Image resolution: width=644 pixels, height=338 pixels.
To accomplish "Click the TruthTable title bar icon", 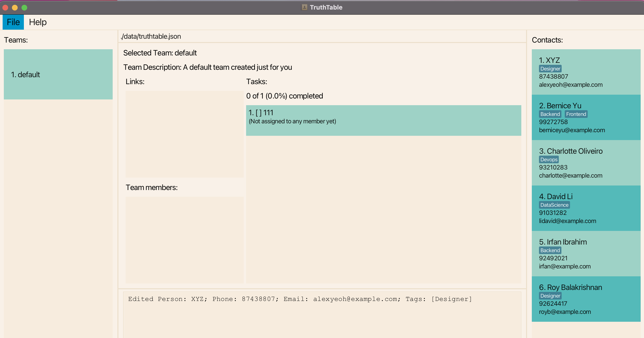I will pyautogui.click(x=304, y=7).
